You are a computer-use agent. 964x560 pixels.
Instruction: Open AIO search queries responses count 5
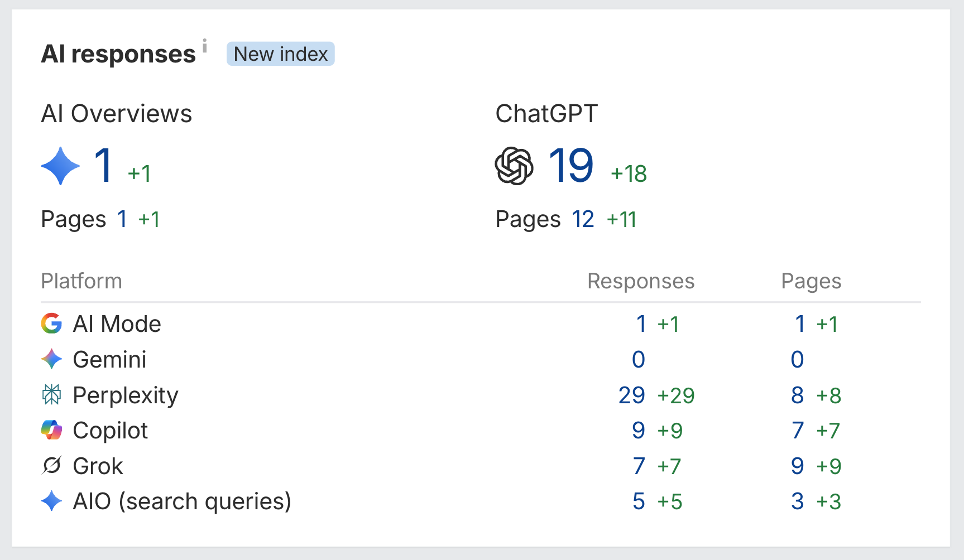point(639,501)
